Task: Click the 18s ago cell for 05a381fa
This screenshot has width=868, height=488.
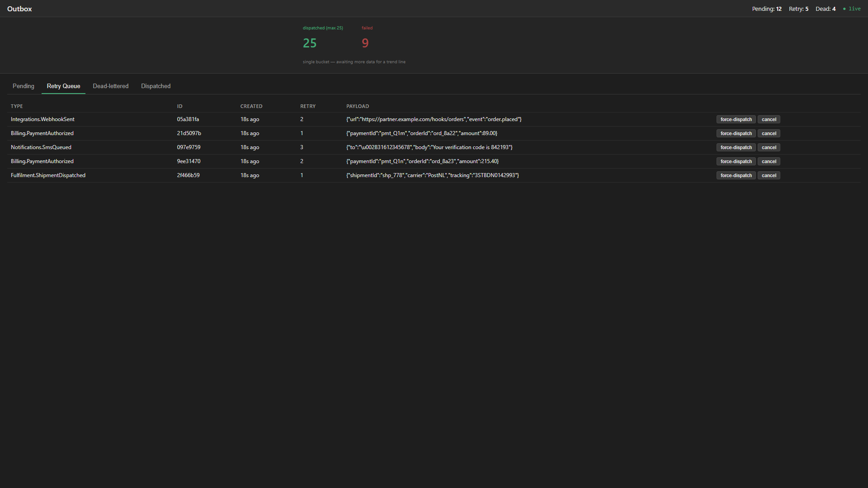Action: [250, 119]
